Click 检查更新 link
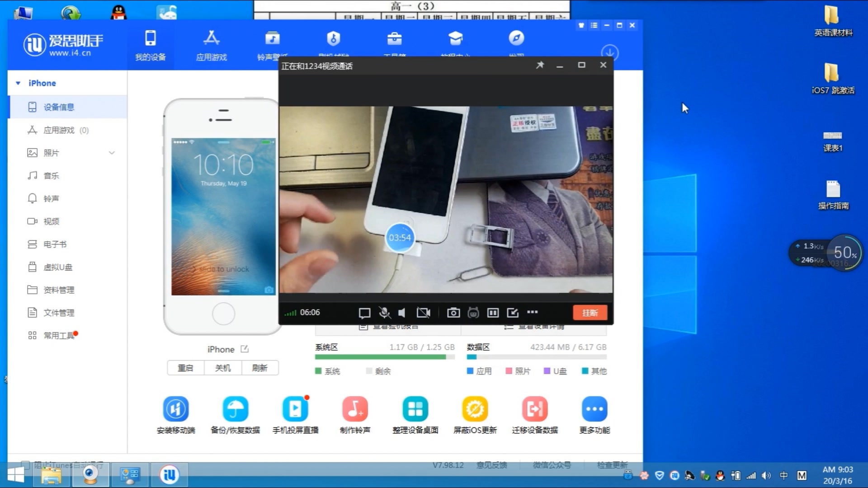The height and width of the screenshot is (488, 868). [612, 465]
